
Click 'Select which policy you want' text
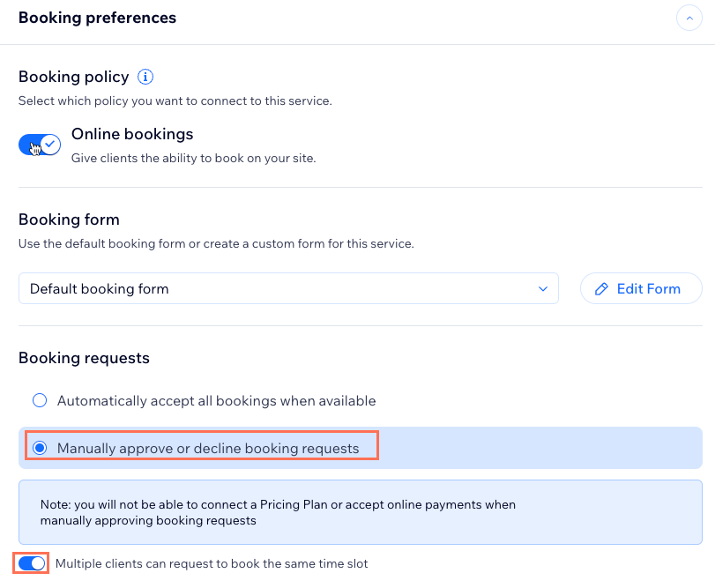[x=175, y=100]
